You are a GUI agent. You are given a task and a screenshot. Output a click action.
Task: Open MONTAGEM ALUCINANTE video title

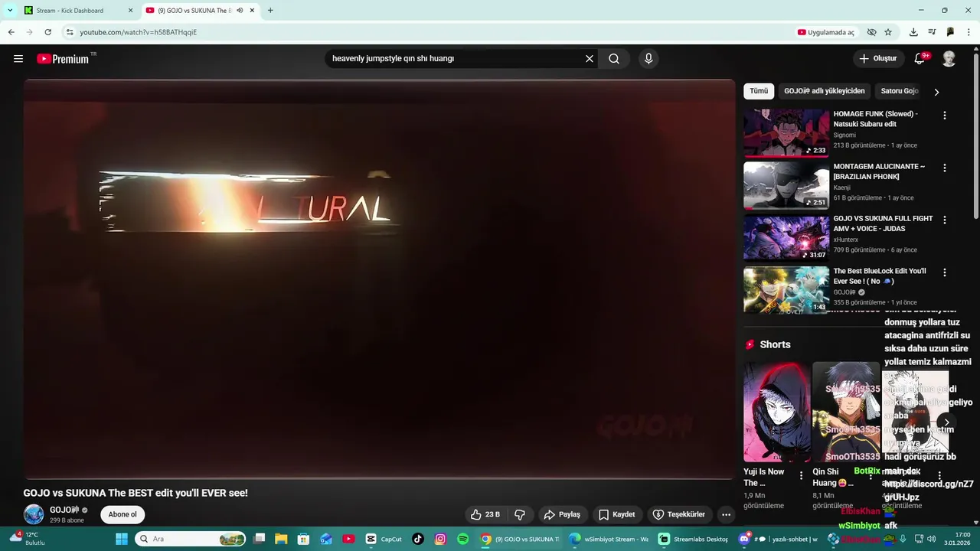(x=879, y=171)
